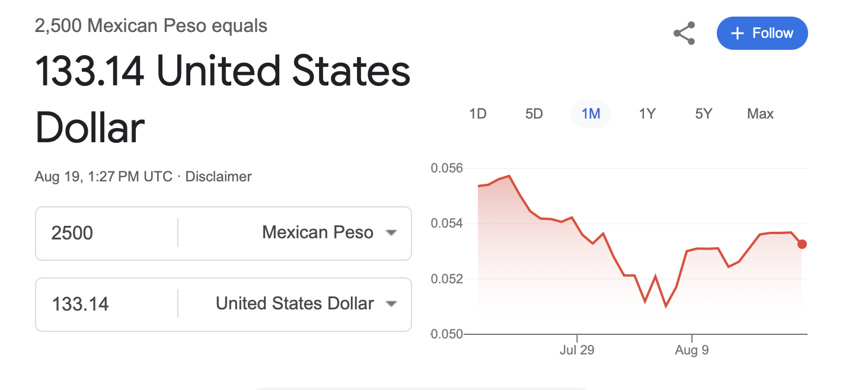Click the dropdown arrow beside United States Dollar

point(391,304)
